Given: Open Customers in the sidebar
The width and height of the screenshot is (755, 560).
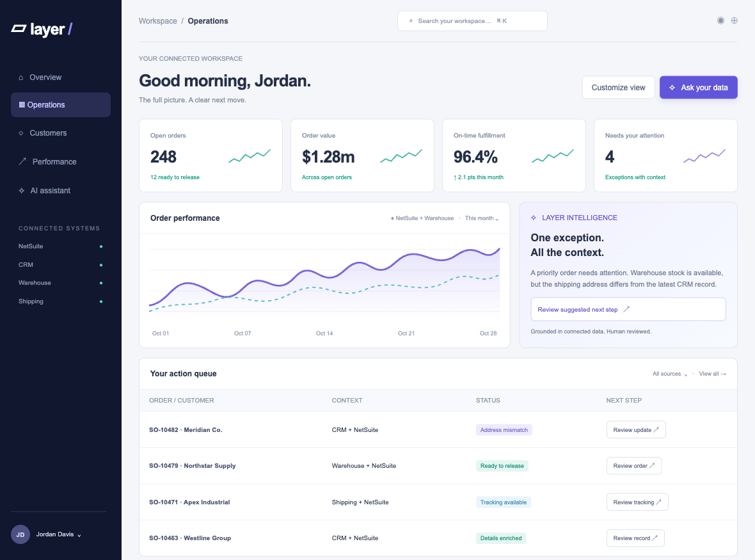Looking at the screenshot, I should (x=61, y=133).
